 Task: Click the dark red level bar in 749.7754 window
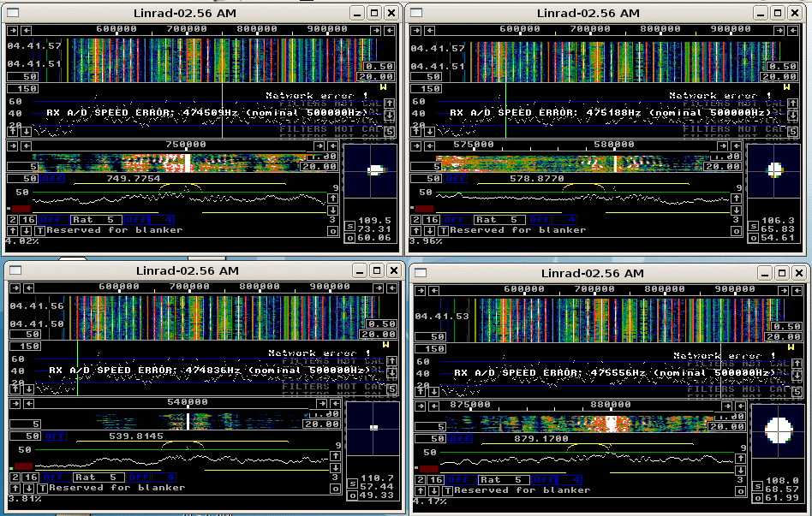click(x=21, y=209)
